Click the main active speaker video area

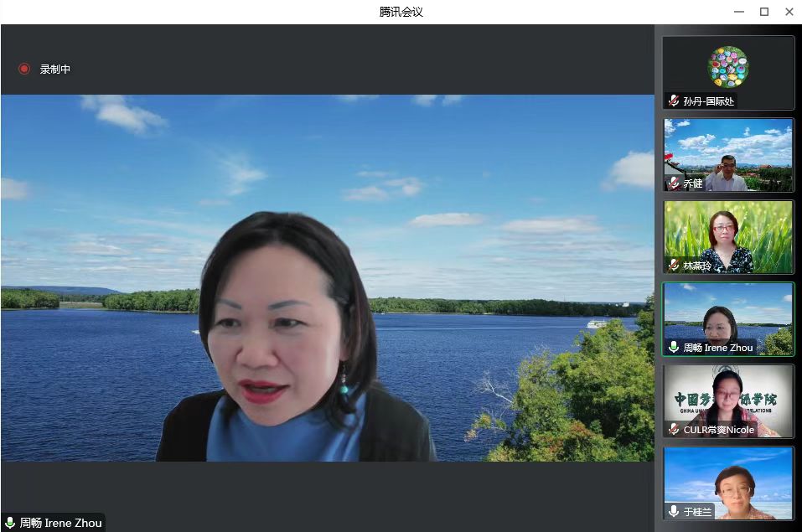click(x=327, y=276)
